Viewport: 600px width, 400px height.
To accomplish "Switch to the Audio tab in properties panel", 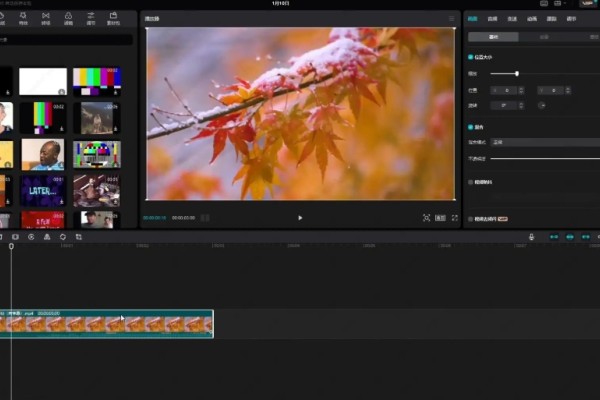I will point(492,18).
